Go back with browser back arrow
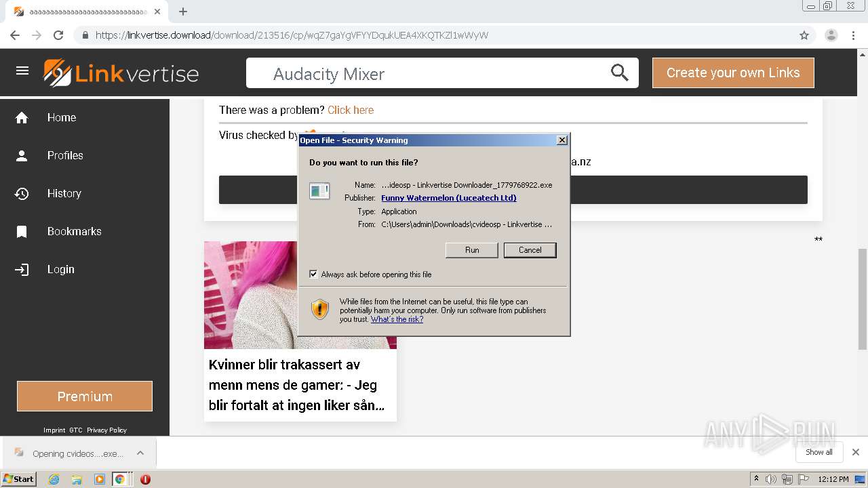Viewport: 868px width, 488px height. 15,35
